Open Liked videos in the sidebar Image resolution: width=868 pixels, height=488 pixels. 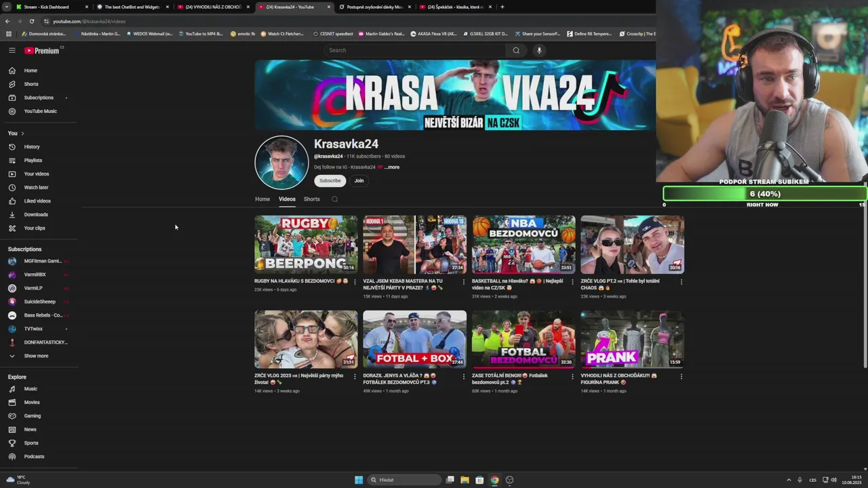pos(38,201)
